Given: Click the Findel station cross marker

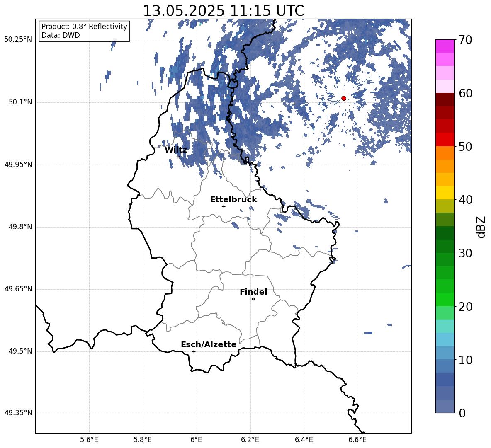Looking at the screenshot, I should pos(253,299).
